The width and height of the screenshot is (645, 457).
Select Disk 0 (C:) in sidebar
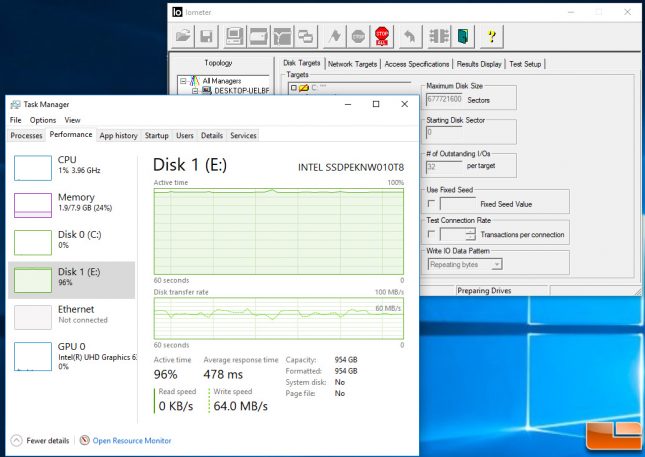(72, 242)
